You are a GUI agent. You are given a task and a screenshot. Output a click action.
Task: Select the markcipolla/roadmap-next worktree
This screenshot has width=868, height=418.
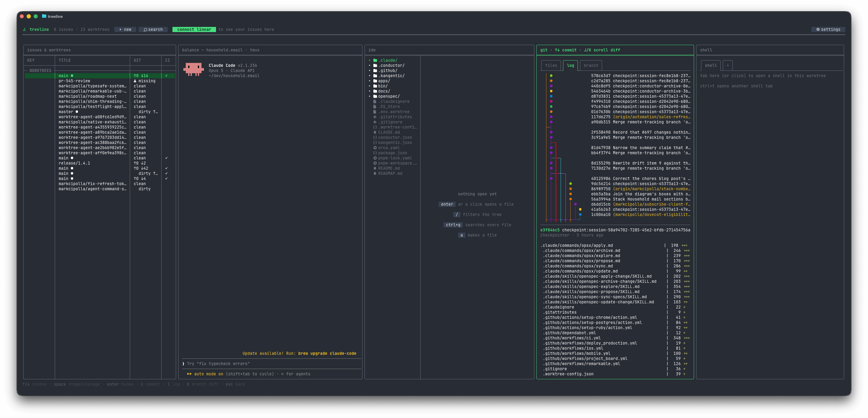[100, 96]
